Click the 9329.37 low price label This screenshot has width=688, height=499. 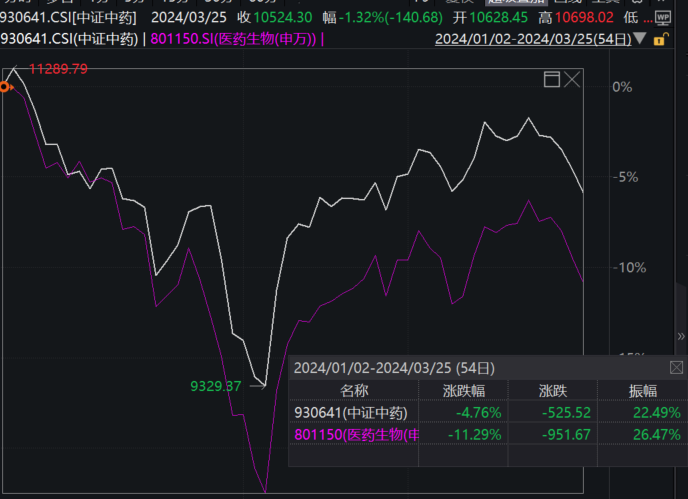[x=215, y=385]
